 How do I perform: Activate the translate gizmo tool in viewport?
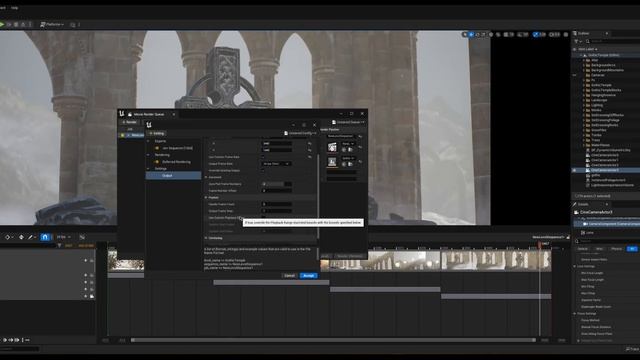point(471,35)
